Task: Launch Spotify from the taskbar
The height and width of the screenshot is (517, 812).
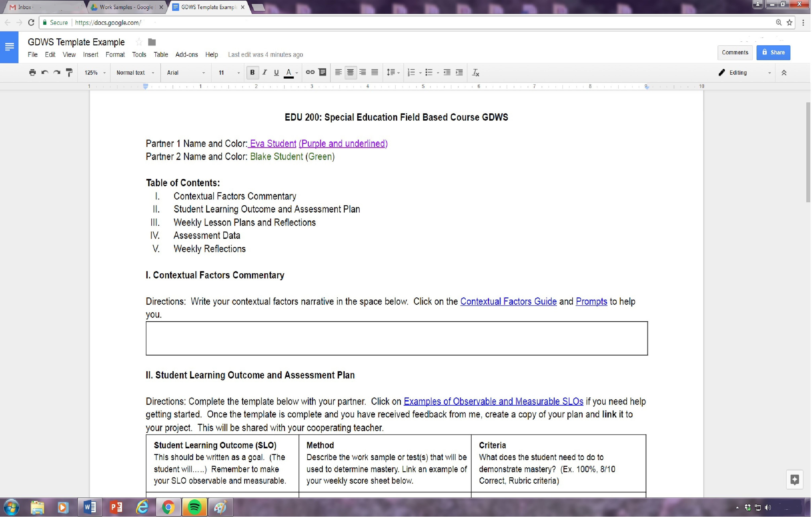Action: (x=195, y=507)
